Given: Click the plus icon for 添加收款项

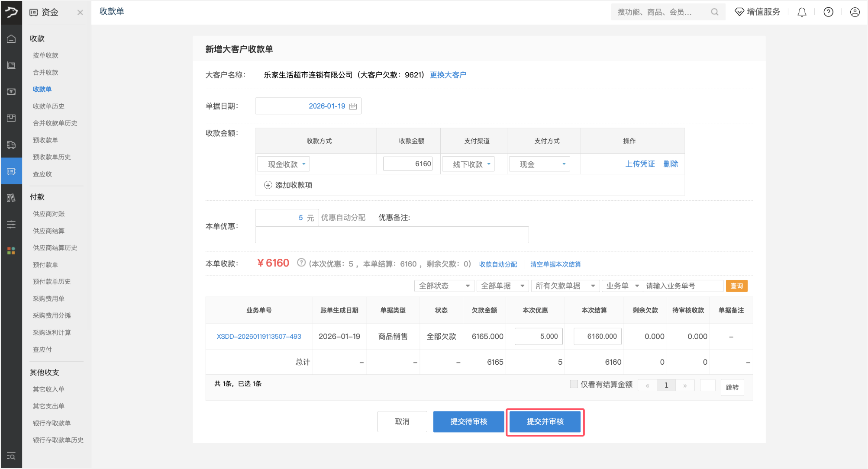Looking at the screenshot, I should (268, 185).
